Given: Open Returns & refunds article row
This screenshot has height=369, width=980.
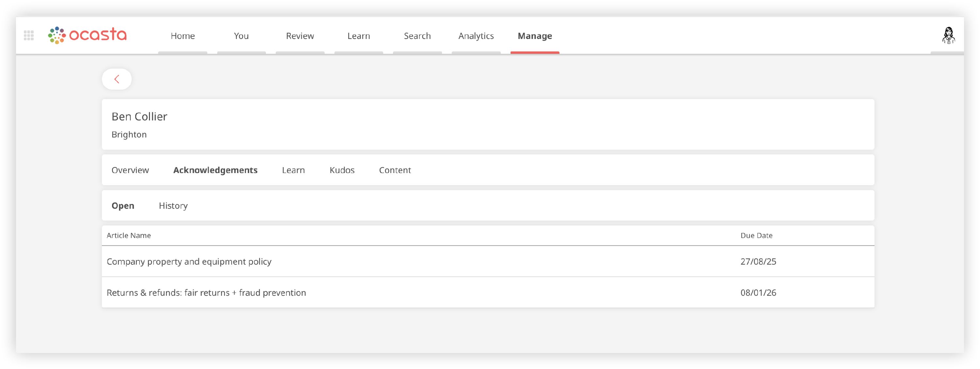Looking at the screenshot, I should click(x=206, y=292).
